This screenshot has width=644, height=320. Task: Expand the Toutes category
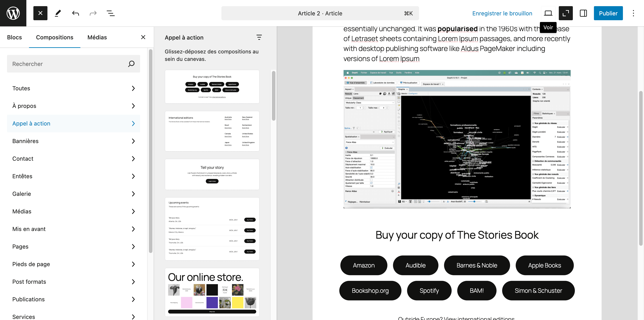tap(74, 88)
